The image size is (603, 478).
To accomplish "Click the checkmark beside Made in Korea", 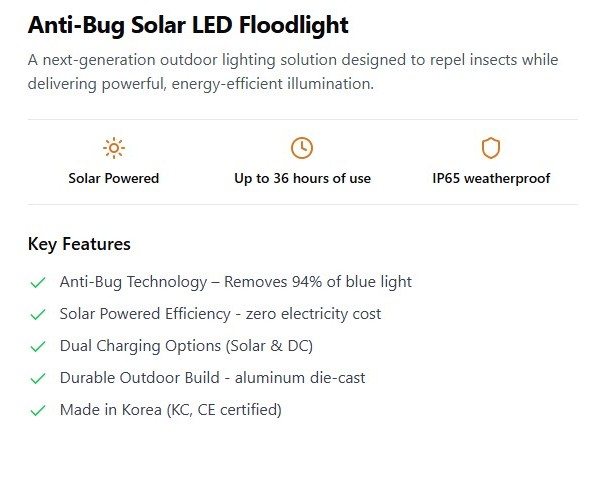I will [x=38, y=410].
